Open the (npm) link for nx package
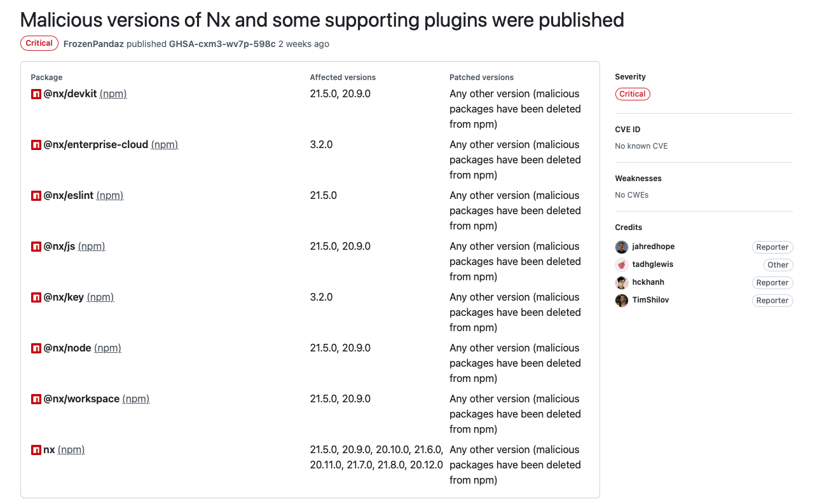This screenshot has width=815, height=504. coord(71,449)
